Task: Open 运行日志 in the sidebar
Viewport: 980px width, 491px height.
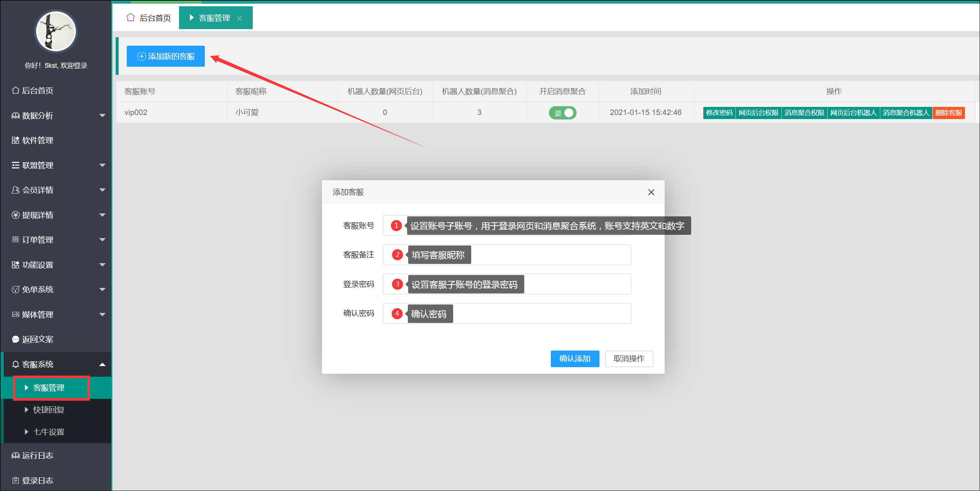Action: click(x=37, y=455)
